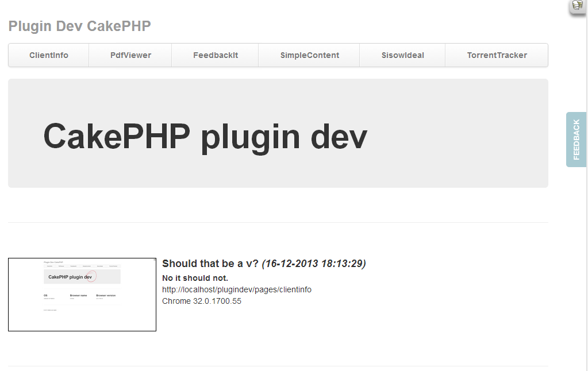This screenshot has height=371, width=588.
Task: Click the Plugin Dev CakePHP site title
Action: (79, 26)
